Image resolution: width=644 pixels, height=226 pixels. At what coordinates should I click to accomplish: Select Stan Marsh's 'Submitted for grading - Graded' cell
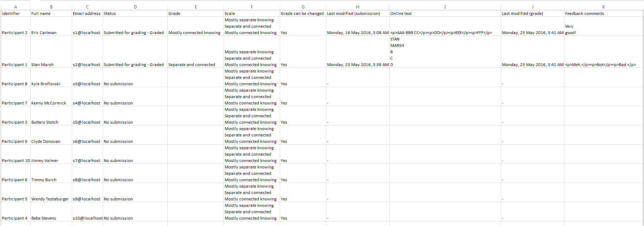pyautogui.click(x=135, y=52)
